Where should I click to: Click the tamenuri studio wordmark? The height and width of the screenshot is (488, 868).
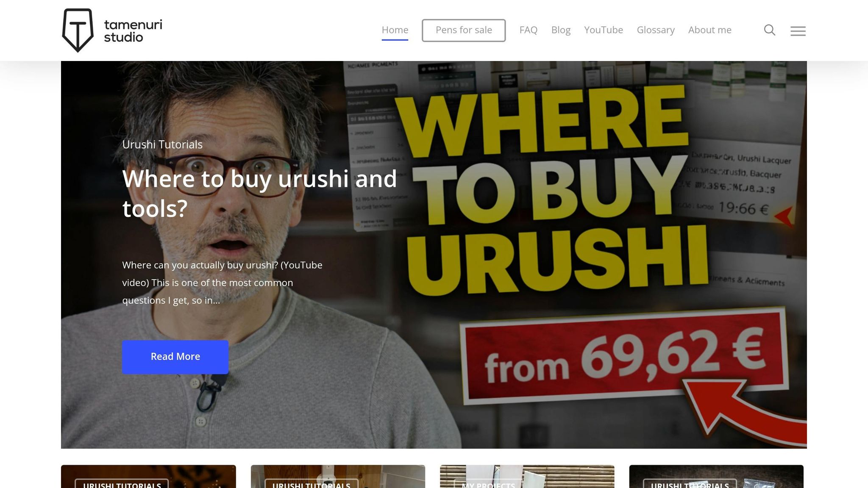click(133, 31)
